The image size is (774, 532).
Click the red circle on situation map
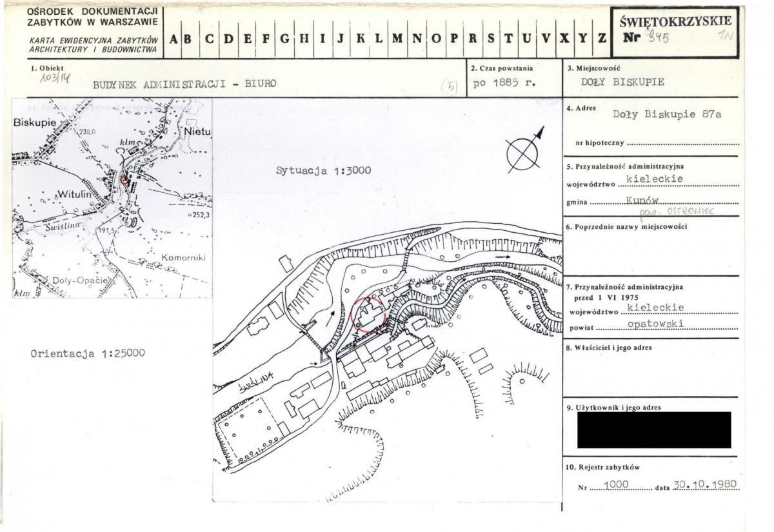367,314
